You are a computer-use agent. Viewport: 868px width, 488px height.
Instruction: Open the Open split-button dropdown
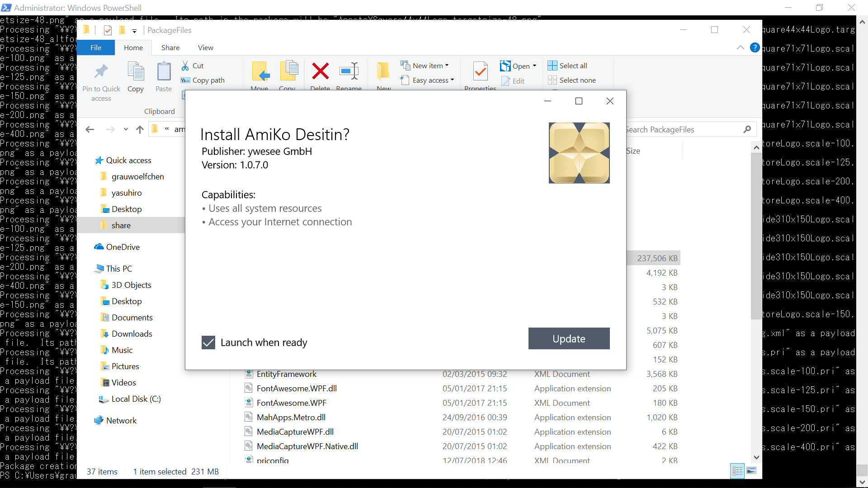533,66
